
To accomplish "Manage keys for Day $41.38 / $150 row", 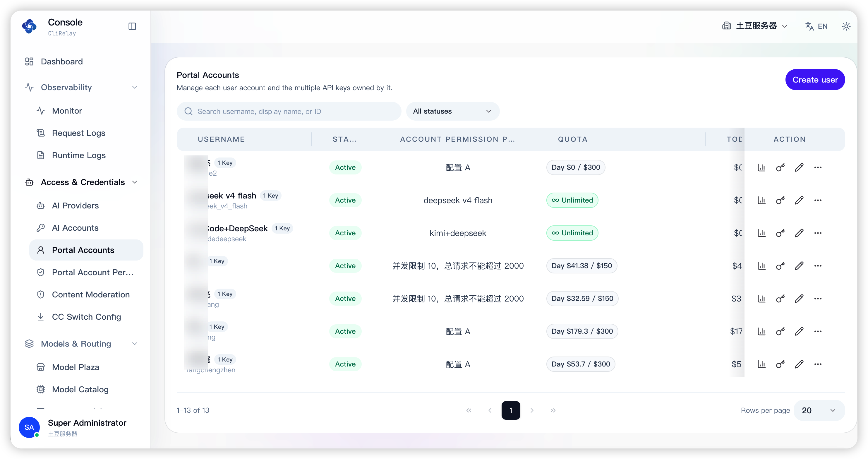I will [x=780, y=266].
